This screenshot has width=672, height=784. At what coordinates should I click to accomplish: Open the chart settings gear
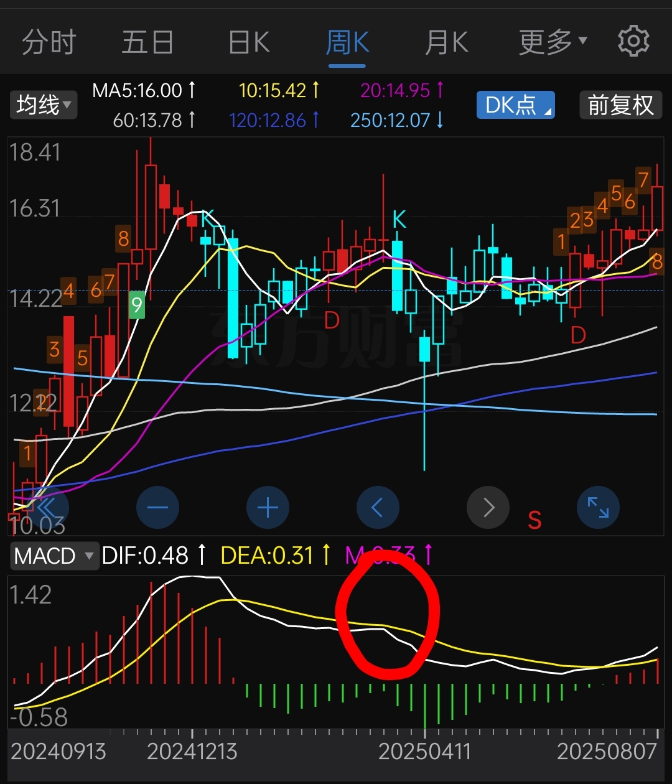[x=633, y=42]
